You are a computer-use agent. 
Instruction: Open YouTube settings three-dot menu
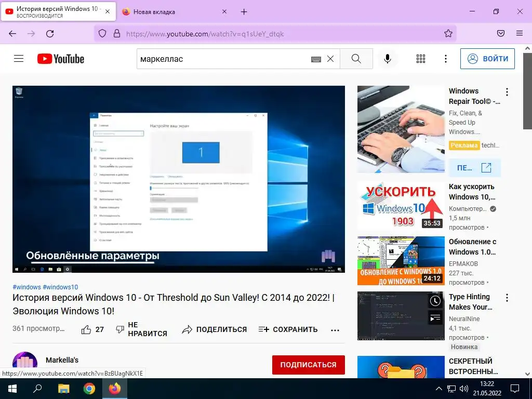click(446, 59)
